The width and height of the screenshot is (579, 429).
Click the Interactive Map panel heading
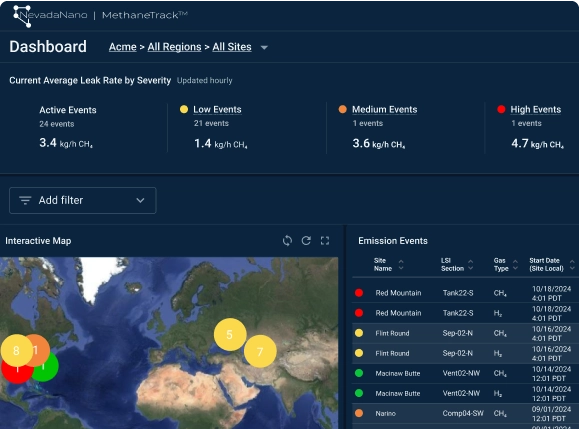coord(38,241)
